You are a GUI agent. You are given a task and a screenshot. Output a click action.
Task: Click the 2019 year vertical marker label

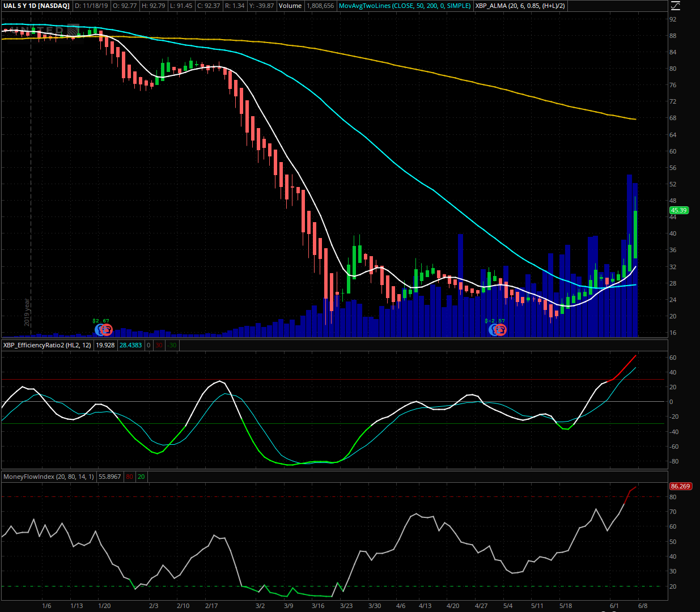tap(27, 312)
